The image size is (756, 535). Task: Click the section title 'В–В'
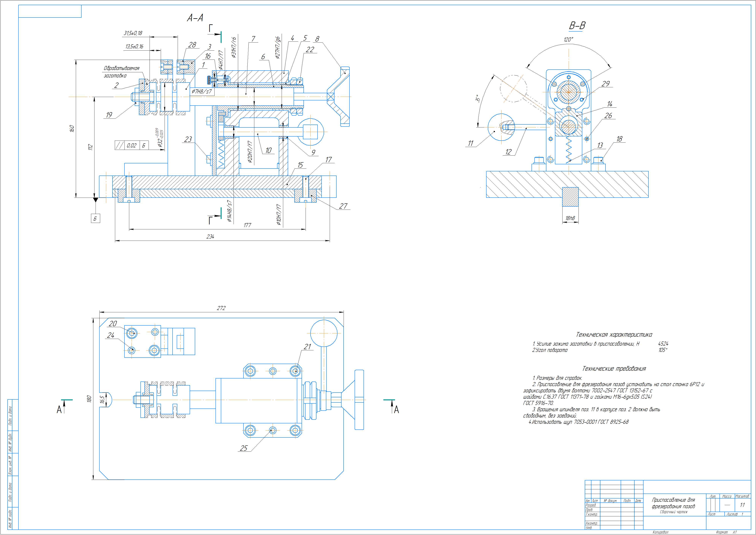577,26
